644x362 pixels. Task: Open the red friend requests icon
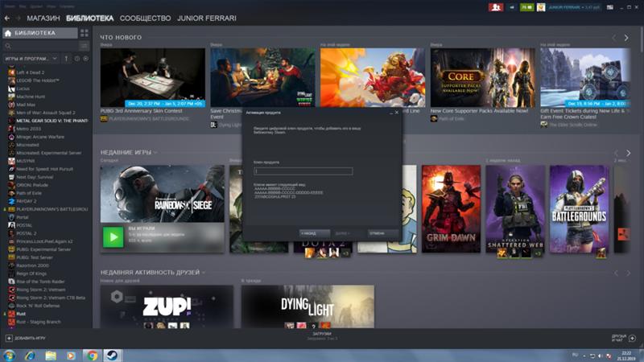(x=496, y=7)
